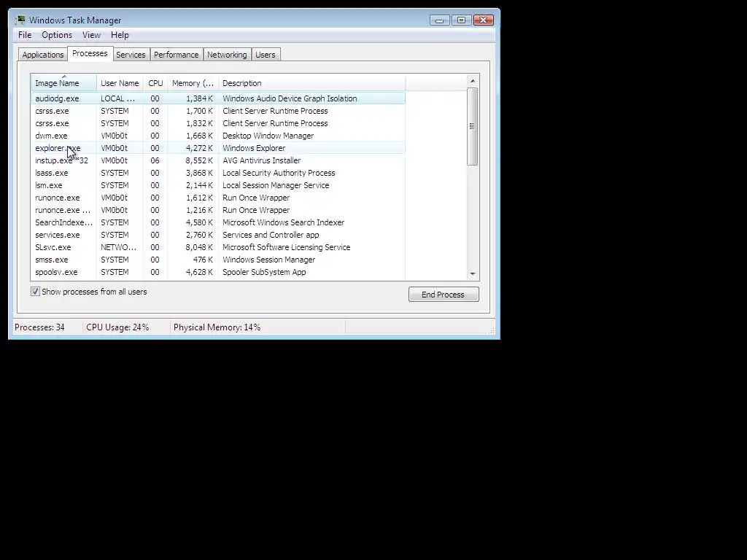Select the Processes tab
The width and height of the screenshot is (747, 560).
90,53
